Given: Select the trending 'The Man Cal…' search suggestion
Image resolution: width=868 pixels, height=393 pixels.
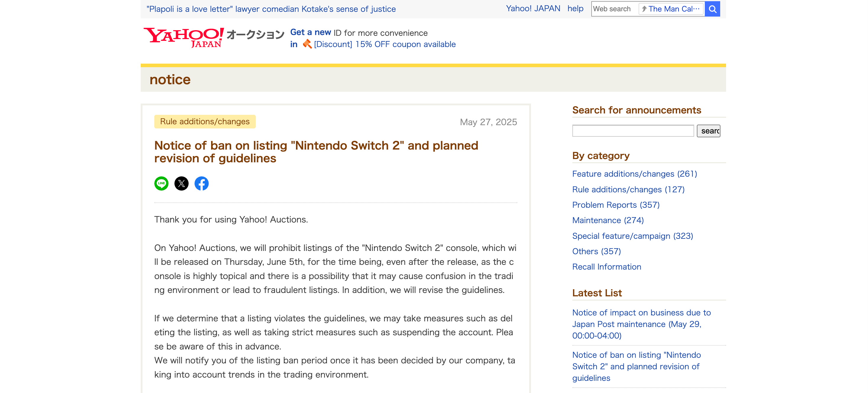Looking at the screenshot, I should 671,9.
